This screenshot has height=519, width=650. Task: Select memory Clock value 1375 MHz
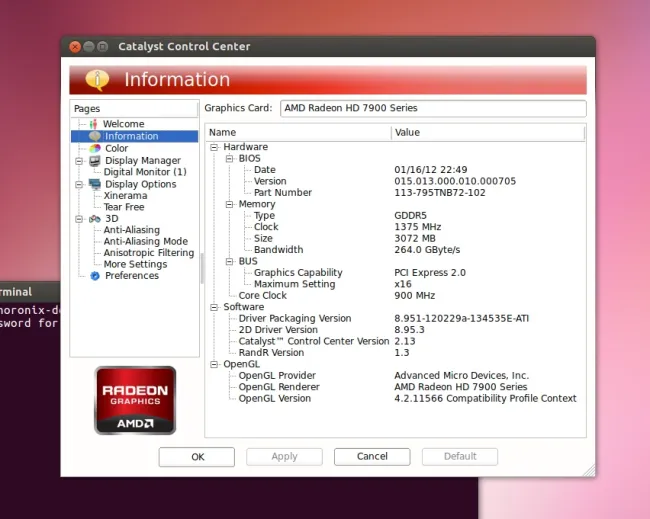click(417, 227)
